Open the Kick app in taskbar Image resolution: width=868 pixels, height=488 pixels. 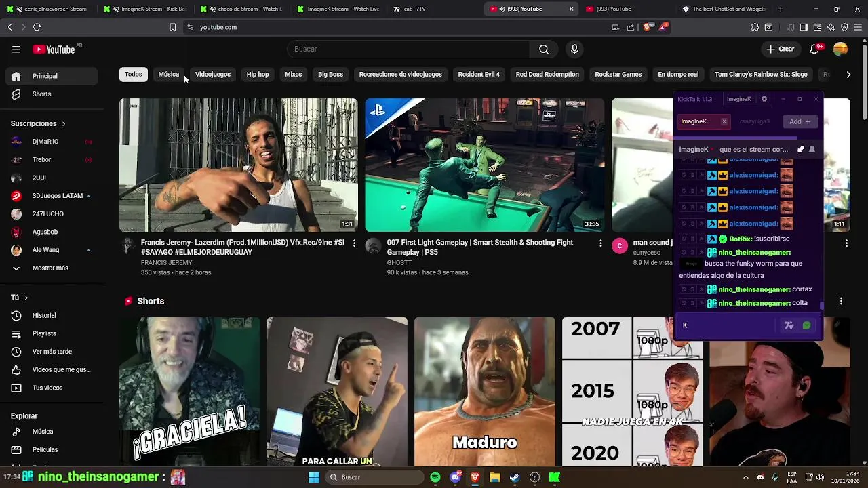click(555, 477)
